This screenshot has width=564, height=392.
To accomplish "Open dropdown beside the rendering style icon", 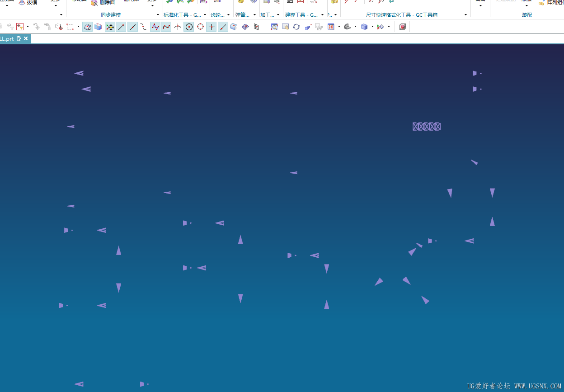I will [x=355, y=27].
